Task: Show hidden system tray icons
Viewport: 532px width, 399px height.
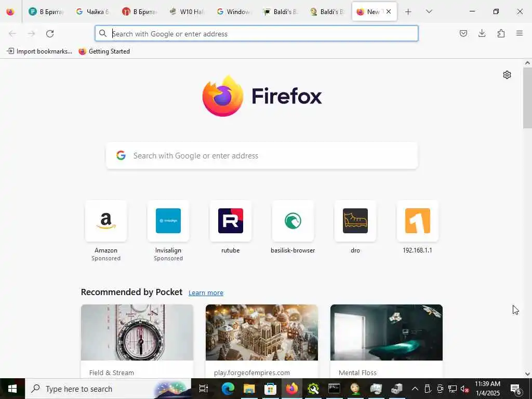Action: click(415, 389)
